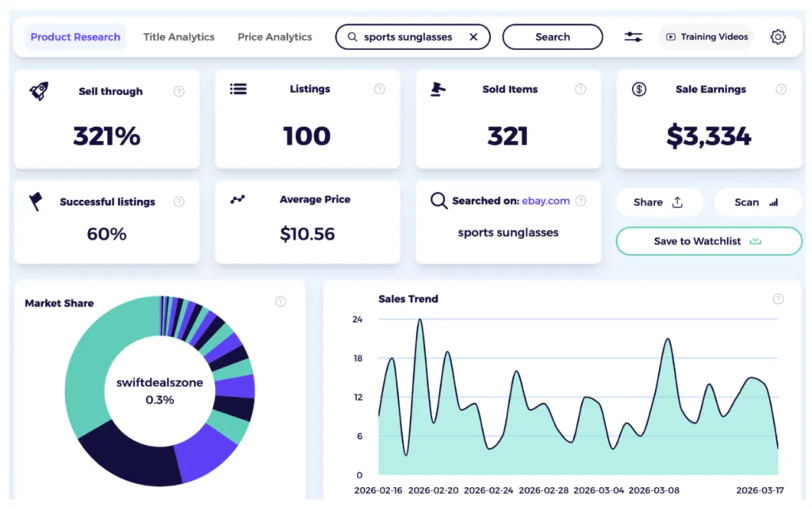Click the list icon on the Listings card
The height and width of the screenshot is (507, 812).
(238, 89)
